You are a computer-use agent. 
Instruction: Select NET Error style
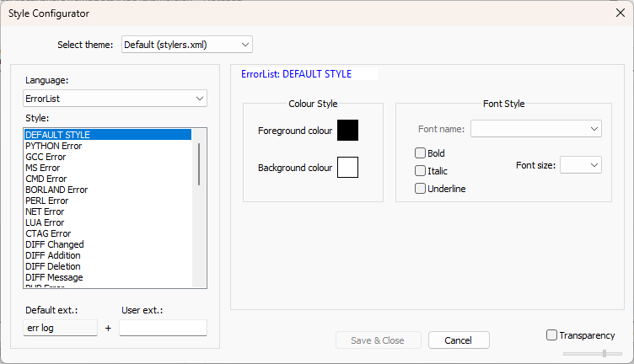point(108,211)
